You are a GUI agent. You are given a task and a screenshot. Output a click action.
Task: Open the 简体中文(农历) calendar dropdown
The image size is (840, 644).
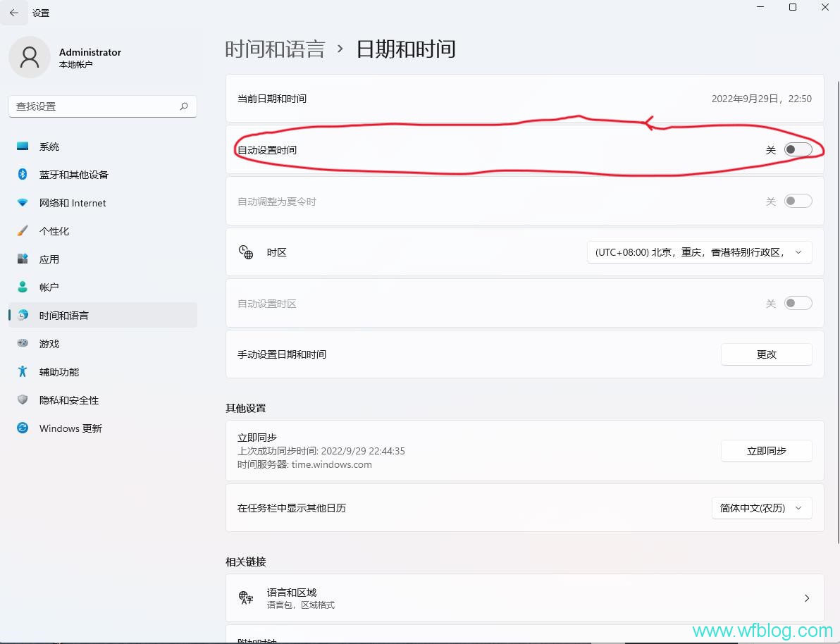762,508
